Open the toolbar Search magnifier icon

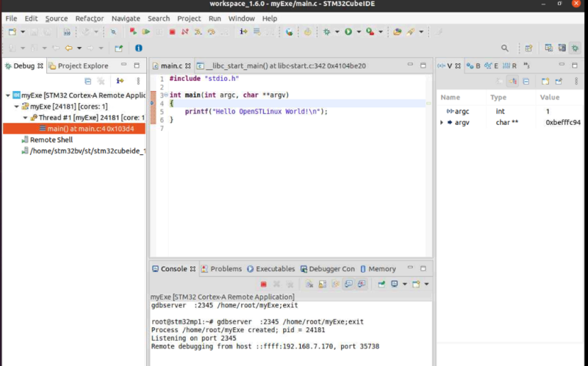[x=505, y=48]
